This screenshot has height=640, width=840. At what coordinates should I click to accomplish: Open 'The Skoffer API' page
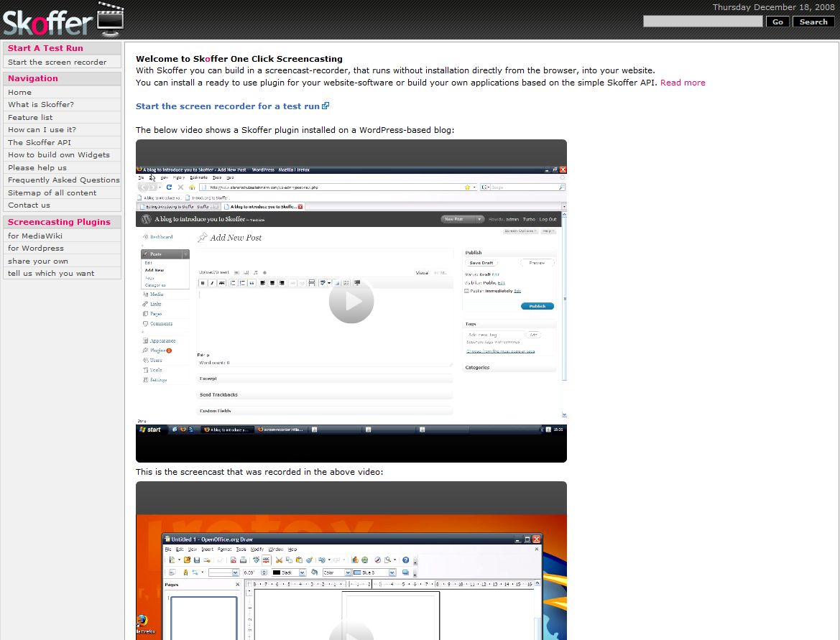coord(39,142)
